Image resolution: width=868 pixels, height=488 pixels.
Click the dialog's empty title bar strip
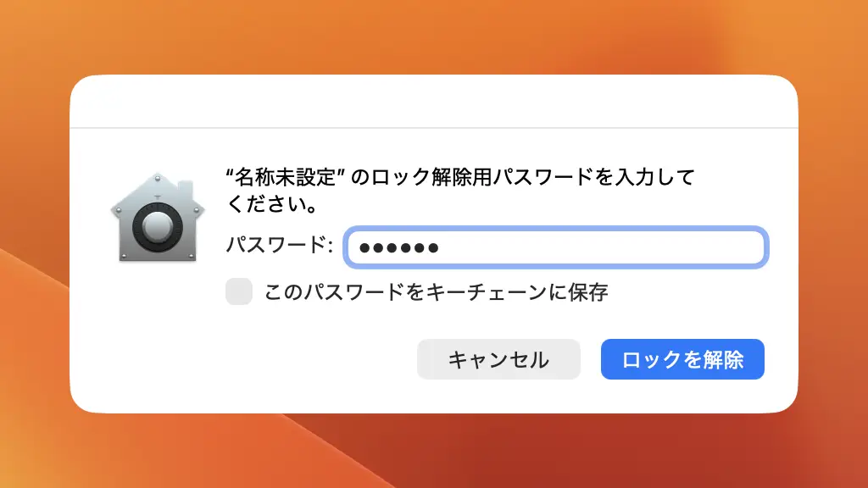tap(434, 102)
